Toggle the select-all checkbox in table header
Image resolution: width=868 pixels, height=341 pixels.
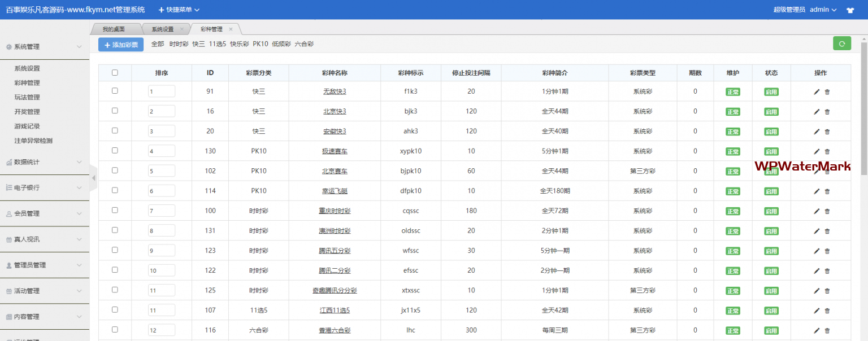point(115,72)
